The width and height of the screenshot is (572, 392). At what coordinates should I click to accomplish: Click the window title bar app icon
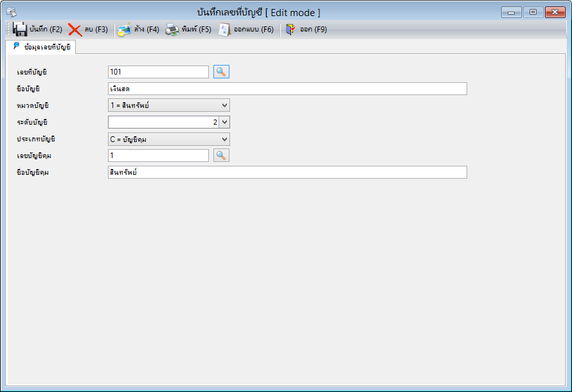tap(12, 12)
